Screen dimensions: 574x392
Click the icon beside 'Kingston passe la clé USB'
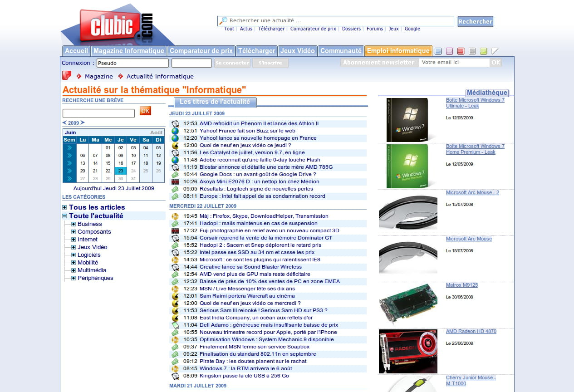click(175, 376)
